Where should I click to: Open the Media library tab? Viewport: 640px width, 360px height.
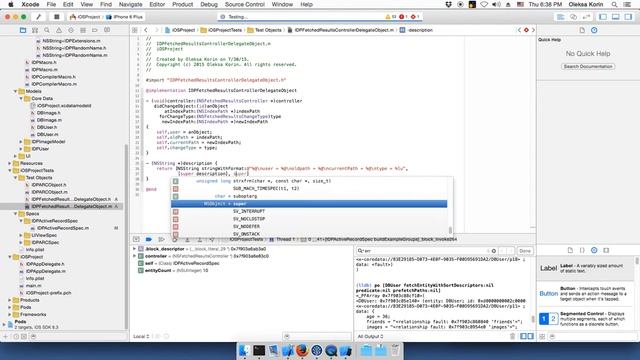coord(606,250)
